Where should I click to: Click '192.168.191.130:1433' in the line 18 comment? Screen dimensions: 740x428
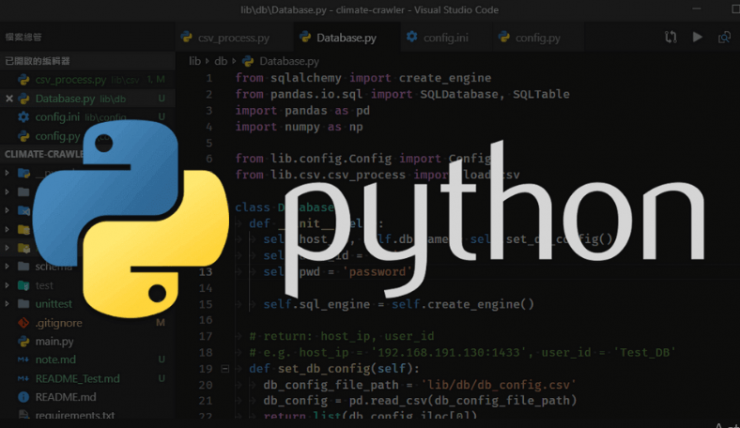click(449, 352)
